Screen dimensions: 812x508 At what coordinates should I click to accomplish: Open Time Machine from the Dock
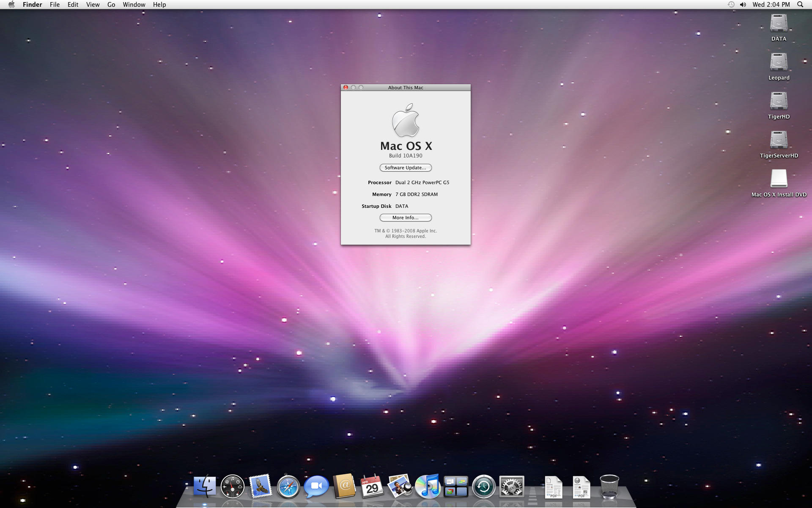[x=483, y=486]
